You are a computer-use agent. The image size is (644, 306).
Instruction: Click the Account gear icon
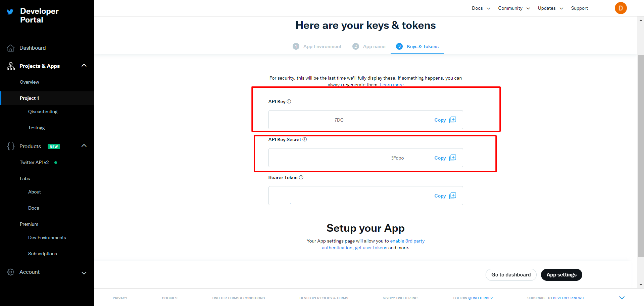point(11,272)
